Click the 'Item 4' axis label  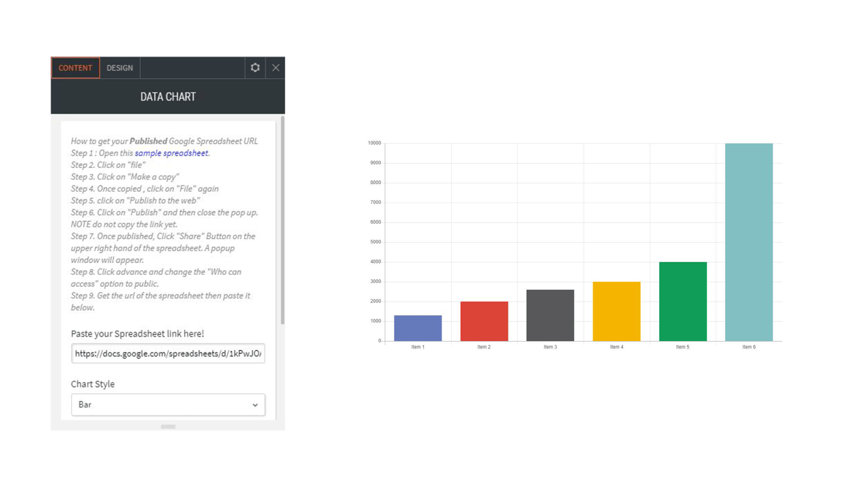(x=617, y=347)
